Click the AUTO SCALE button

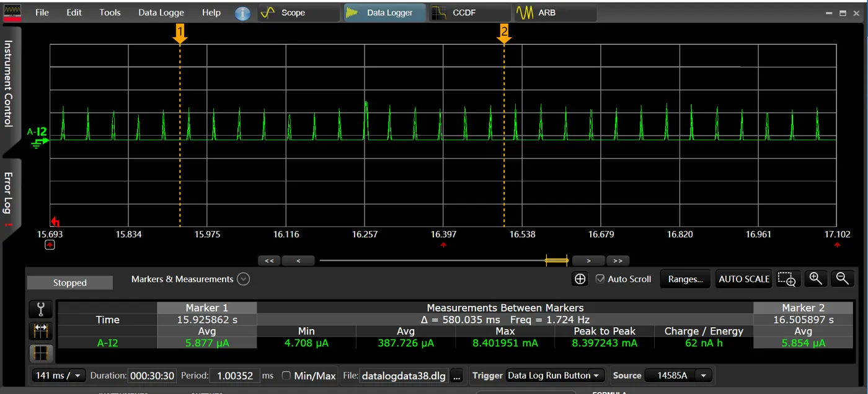(744, 279)
